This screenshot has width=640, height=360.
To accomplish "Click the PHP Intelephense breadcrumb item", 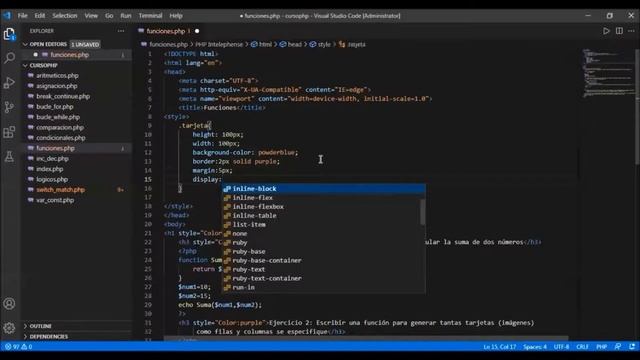I will (219, 44).
